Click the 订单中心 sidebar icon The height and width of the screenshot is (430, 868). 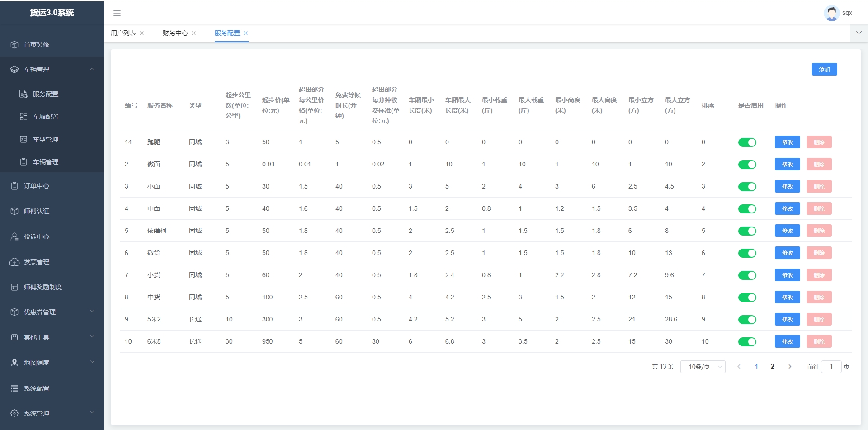[14, 186]
